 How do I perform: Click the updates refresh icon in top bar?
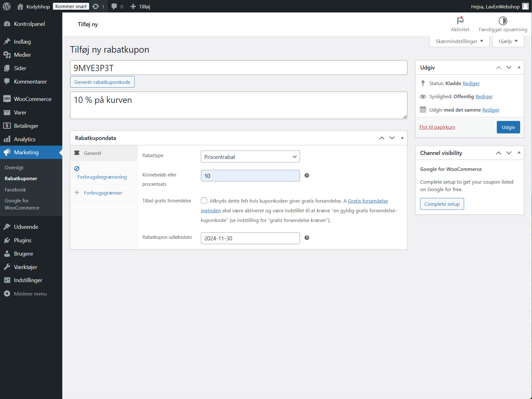95,6
